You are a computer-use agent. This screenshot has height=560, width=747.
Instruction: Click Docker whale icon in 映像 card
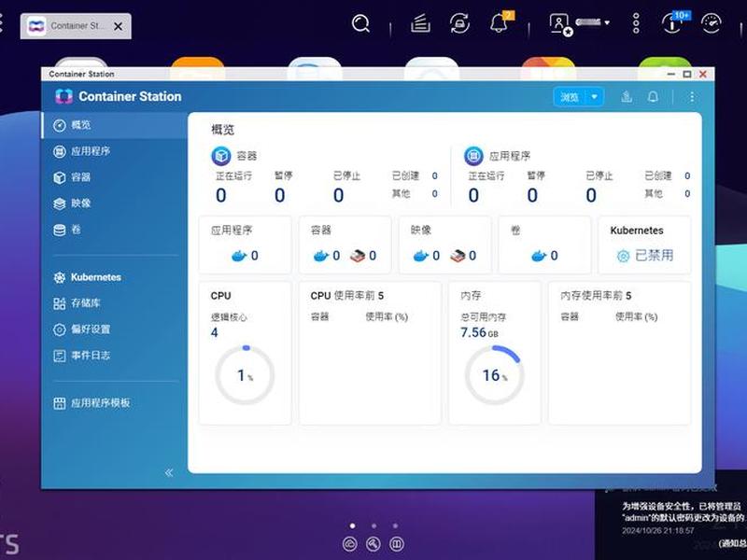click(420, 256)
